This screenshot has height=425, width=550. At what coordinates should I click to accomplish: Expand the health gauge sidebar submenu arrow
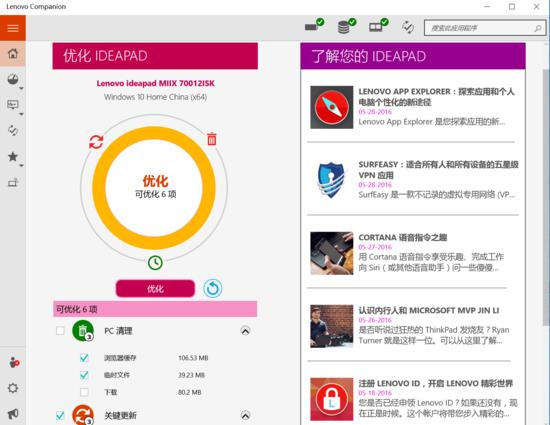pos(21,88)
